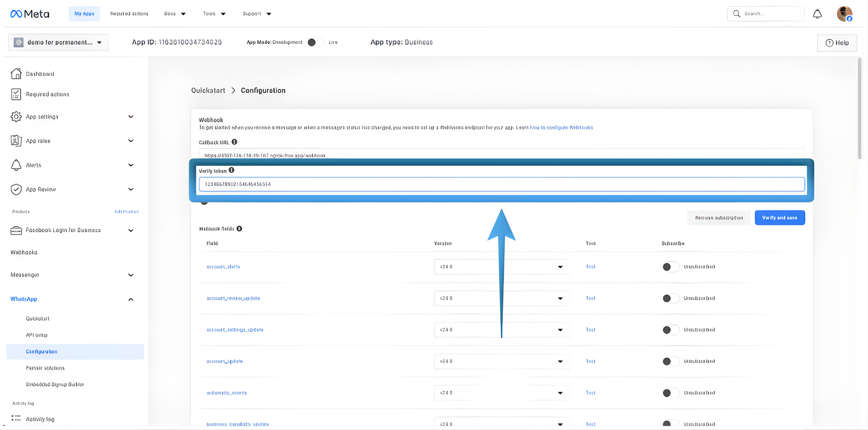Click the Verify and save button

click(779, 218)
